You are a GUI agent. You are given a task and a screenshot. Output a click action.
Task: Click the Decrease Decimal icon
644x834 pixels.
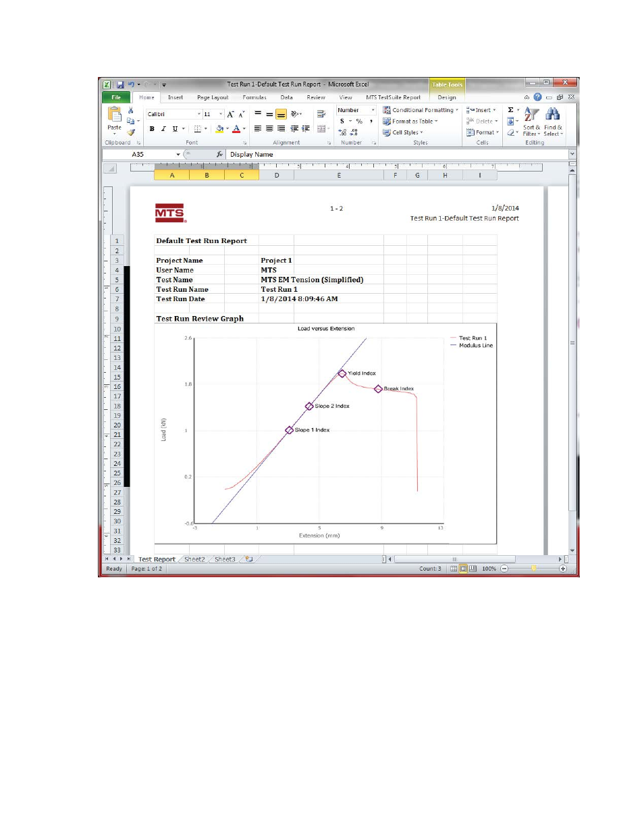coord(354,132)
